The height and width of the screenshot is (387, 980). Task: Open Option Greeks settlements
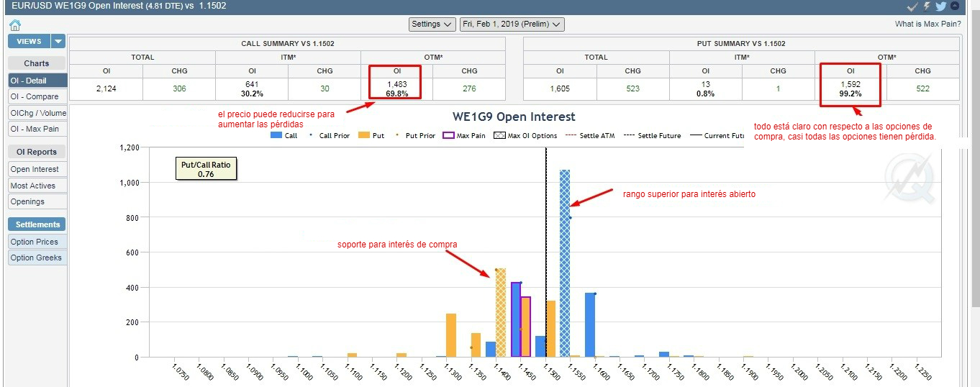pos(36,258)
